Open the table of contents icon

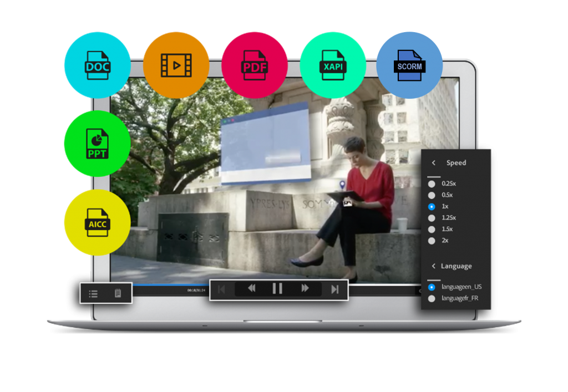93,293
